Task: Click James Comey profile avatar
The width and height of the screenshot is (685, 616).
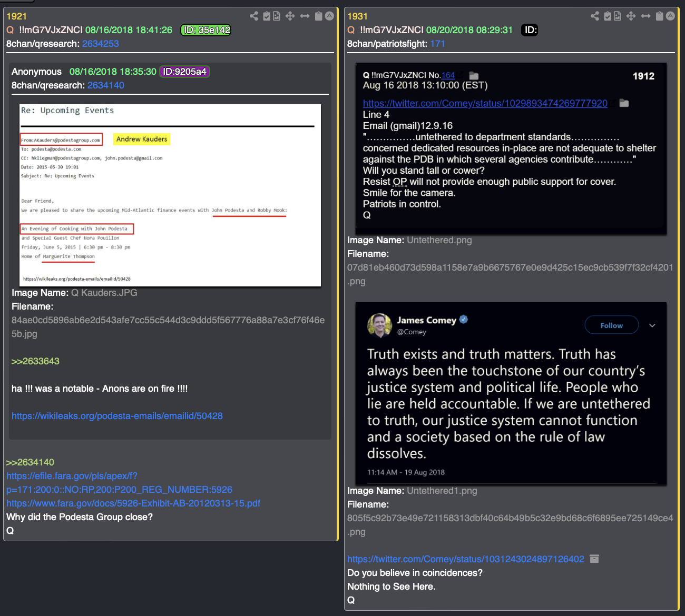Action: 379,325
